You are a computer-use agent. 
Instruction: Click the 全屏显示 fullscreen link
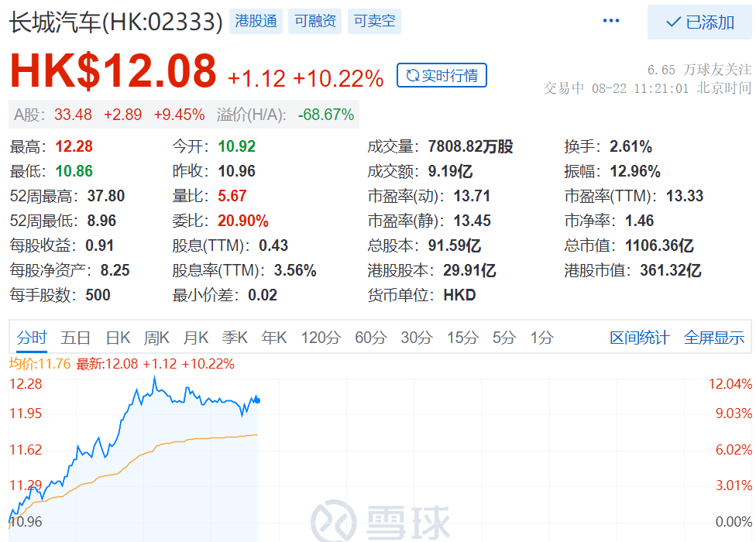714,338
